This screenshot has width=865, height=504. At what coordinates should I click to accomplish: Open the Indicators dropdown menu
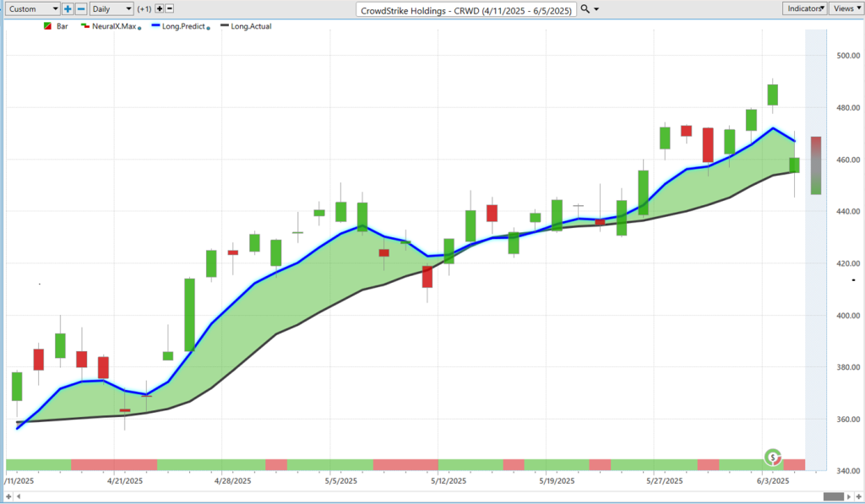click(804, 8)
